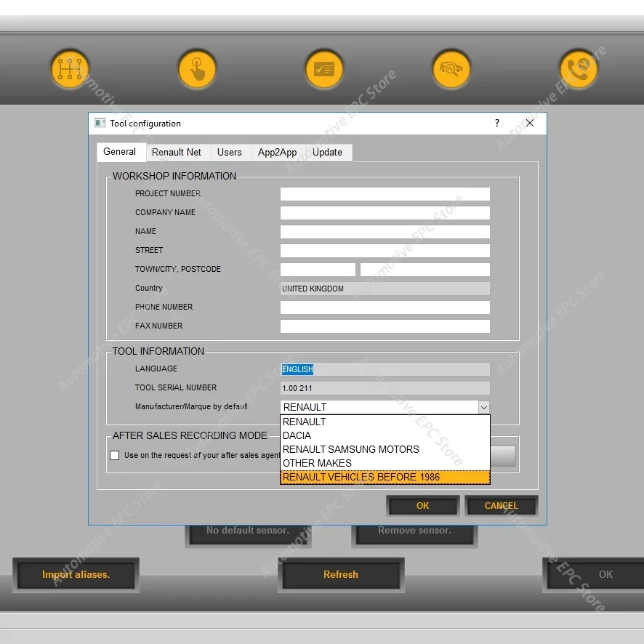644x644 pixels.
Task: Pick RENAULT VEHICLES BEFORE 1986 option
Action: (385, 477)
